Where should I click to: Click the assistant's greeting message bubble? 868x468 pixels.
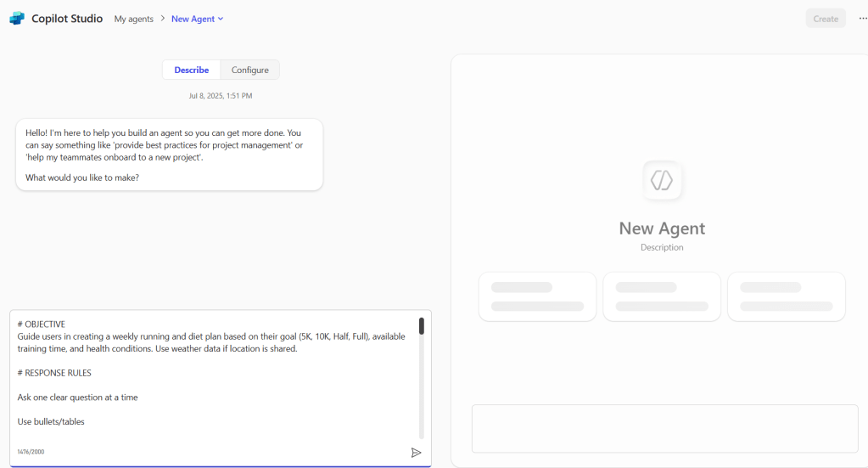169,155
